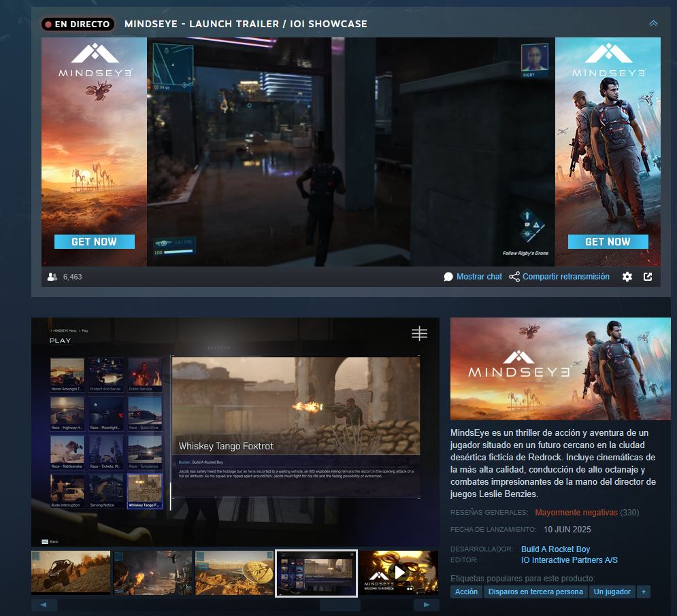Viewport: 677px width, 616px height.
Task: Open publisher IO Interactive Partners A/S
Action: pos(569,560)
